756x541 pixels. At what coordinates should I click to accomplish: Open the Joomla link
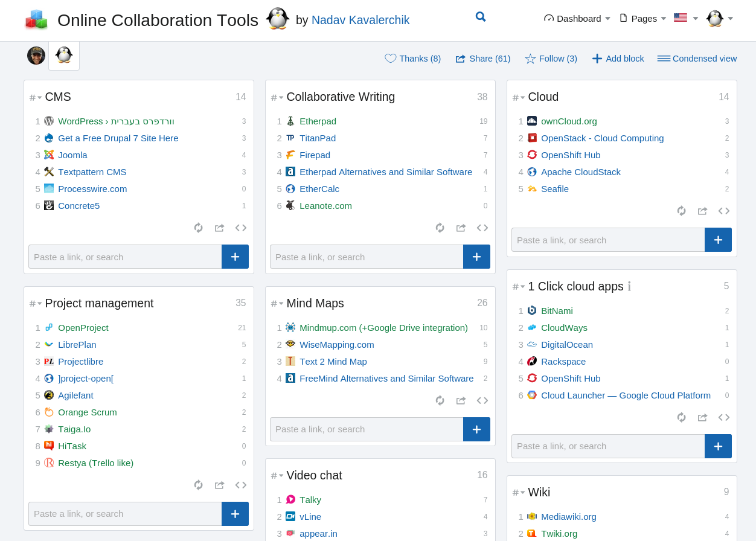(x=72, y=155)
